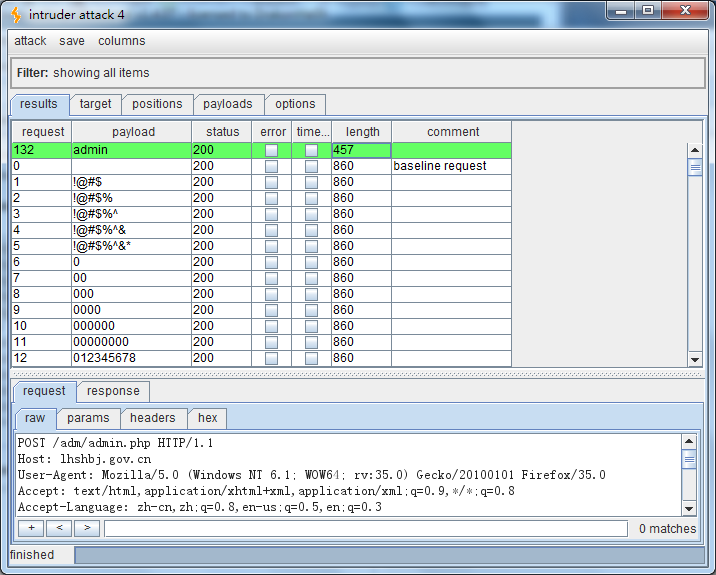Open the columns menu

[121, 41]
